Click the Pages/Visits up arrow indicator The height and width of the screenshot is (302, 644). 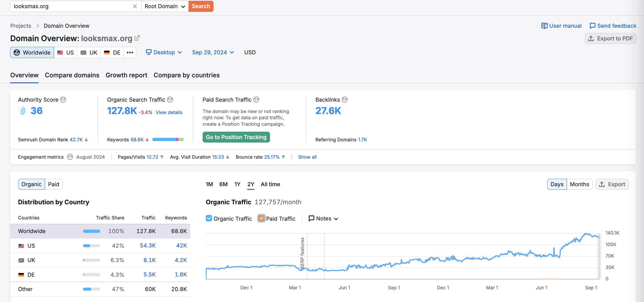point(162,157)
